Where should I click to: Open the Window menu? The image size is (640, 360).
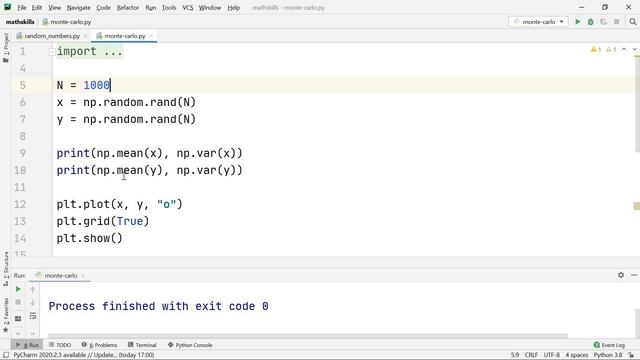[210, 7]
